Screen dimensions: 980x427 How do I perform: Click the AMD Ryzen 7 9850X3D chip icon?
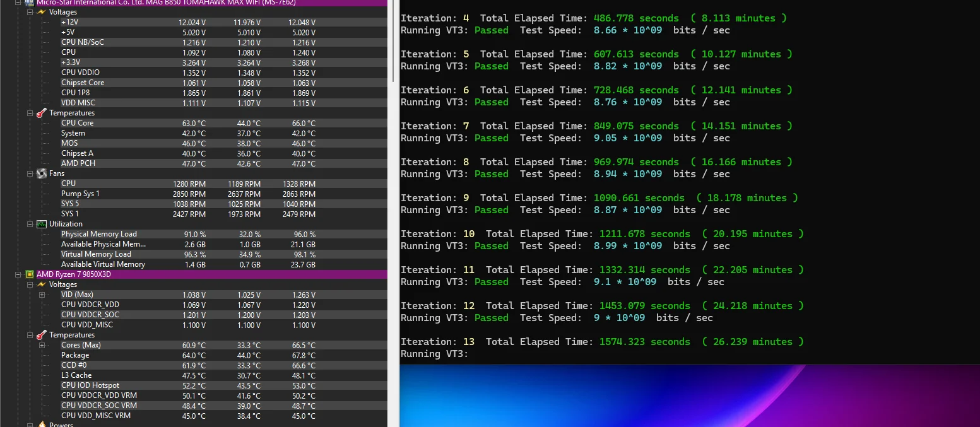[x=29, y=274]
